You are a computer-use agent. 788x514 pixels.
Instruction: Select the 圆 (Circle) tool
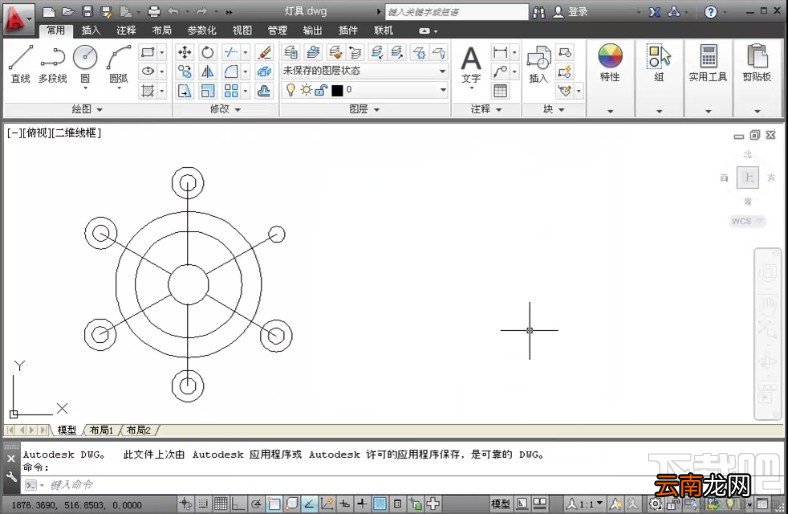pos(85,64)
